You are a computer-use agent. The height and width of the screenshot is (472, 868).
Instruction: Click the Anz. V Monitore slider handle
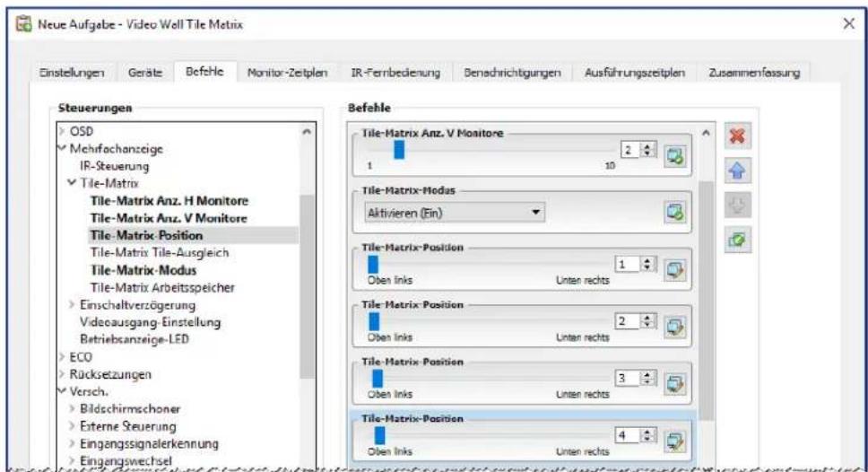click(398, 150)
